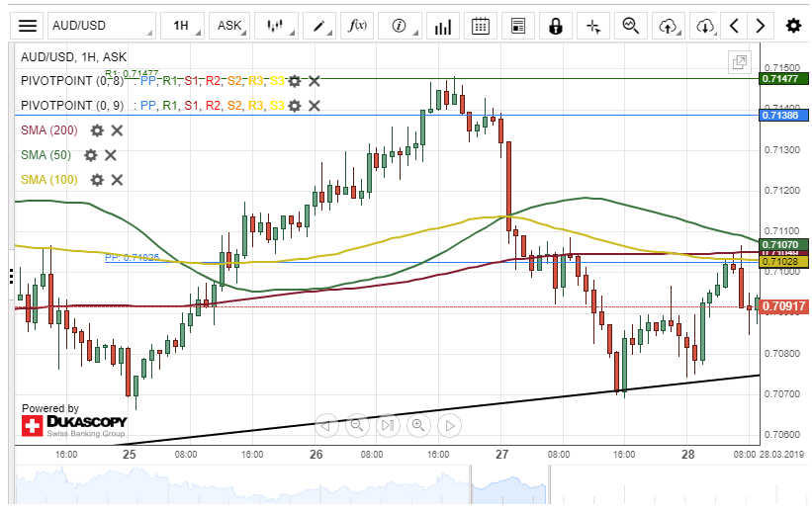Open the f(x) indicators menu
The width and height of the screenshot is (812, 513).
(x=357, y=26)
